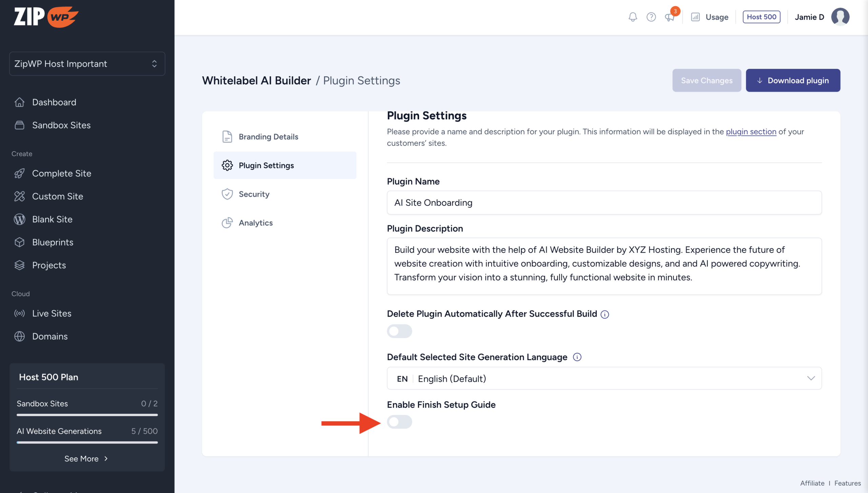Click Jamie D's profile avatar

click(840, 17)
